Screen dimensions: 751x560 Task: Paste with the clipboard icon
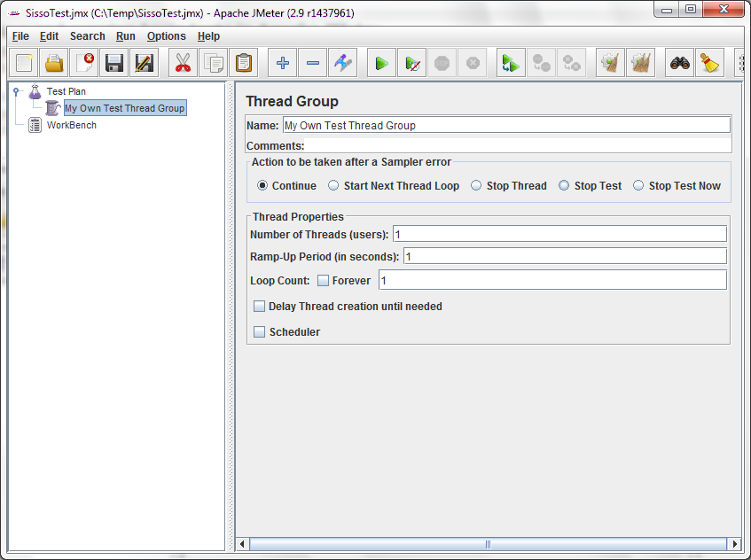point(244,63)
